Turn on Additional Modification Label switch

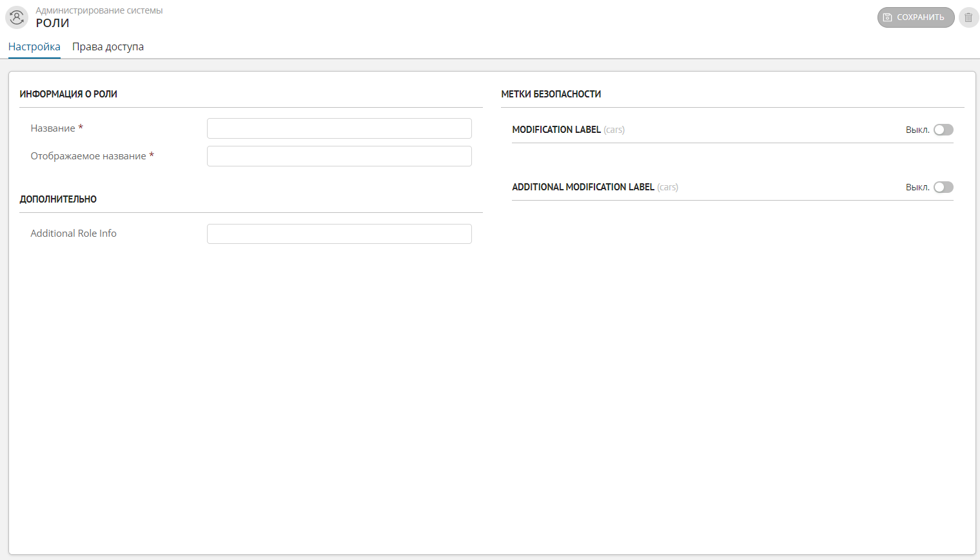click(x=943, y=187)
